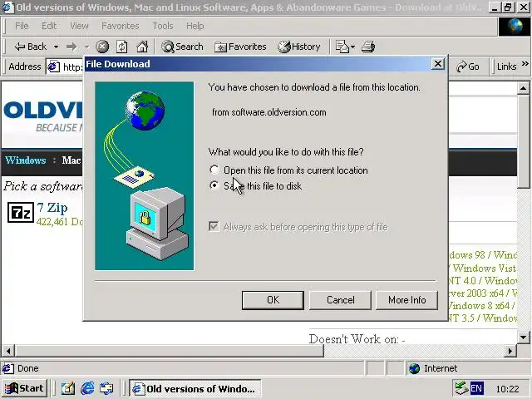This screenshot has width=532, height=399.
Task: Click the Show Desktop Quick Launch icon
Action: (68, 388)
